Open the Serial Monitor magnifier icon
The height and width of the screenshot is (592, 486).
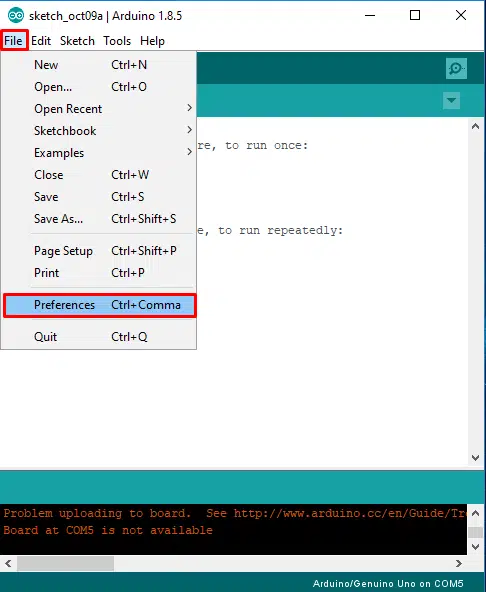(456, 68)
